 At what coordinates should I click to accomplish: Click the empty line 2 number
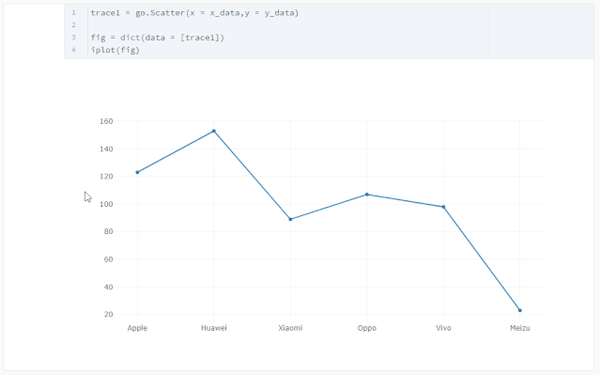coord(73,25)
